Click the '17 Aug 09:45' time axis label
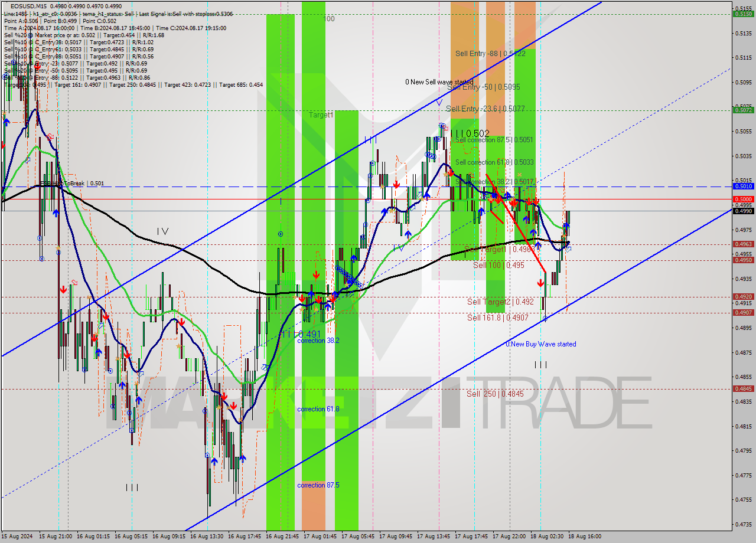 point(396,537)
